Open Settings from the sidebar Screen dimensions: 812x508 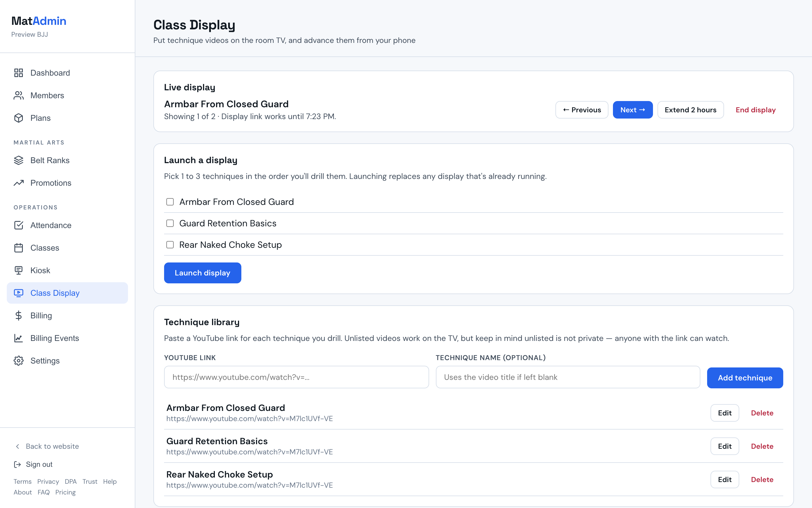tap(67, 360)
